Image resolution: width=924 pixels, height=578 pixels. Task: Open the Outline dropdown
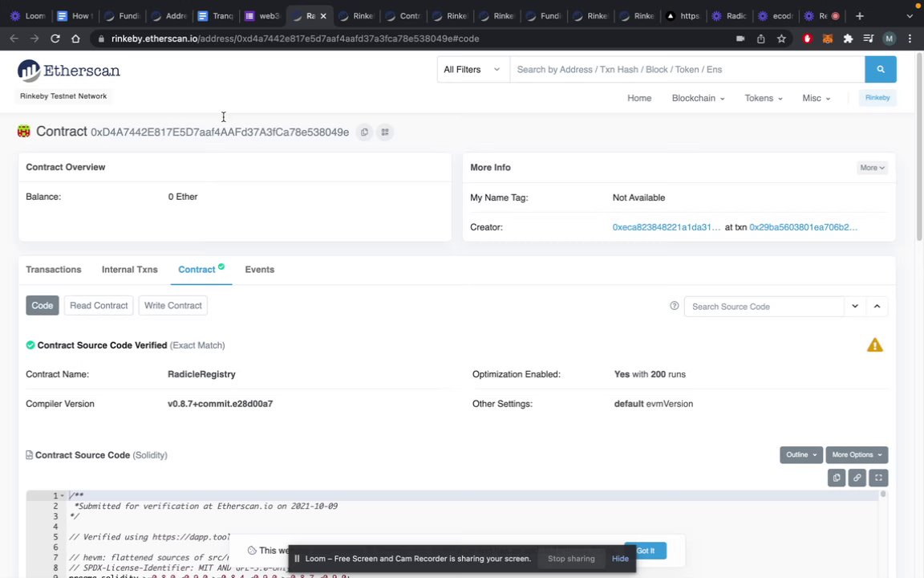[800, 454]
